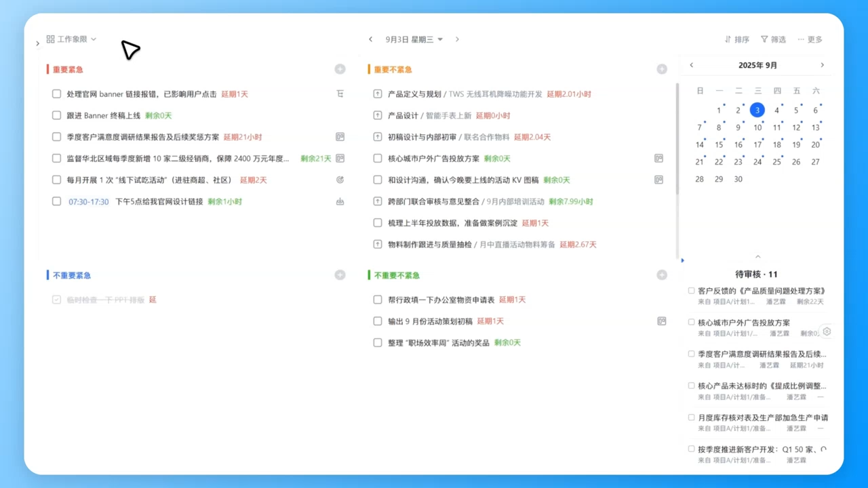Select September 3 in calendar

click(757, 110)
